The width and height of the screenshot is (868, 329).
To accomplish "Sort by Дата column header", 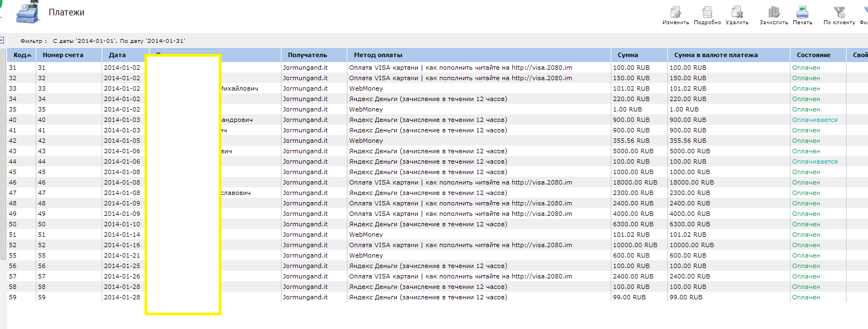I will coord(117,55).
